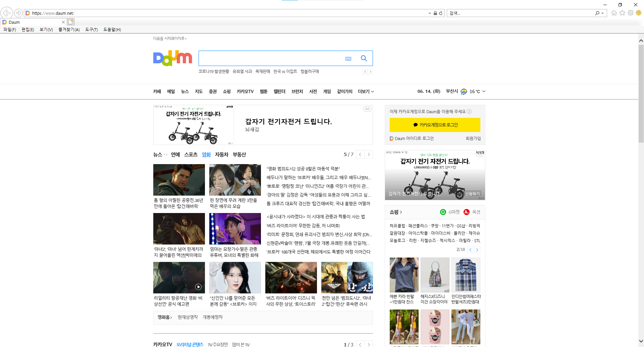Viewport: 644px width, 347px height.
Task: Open the plaid shirt 인디안썸머페스타 product thumbnail
Action: tap(466, 275)
